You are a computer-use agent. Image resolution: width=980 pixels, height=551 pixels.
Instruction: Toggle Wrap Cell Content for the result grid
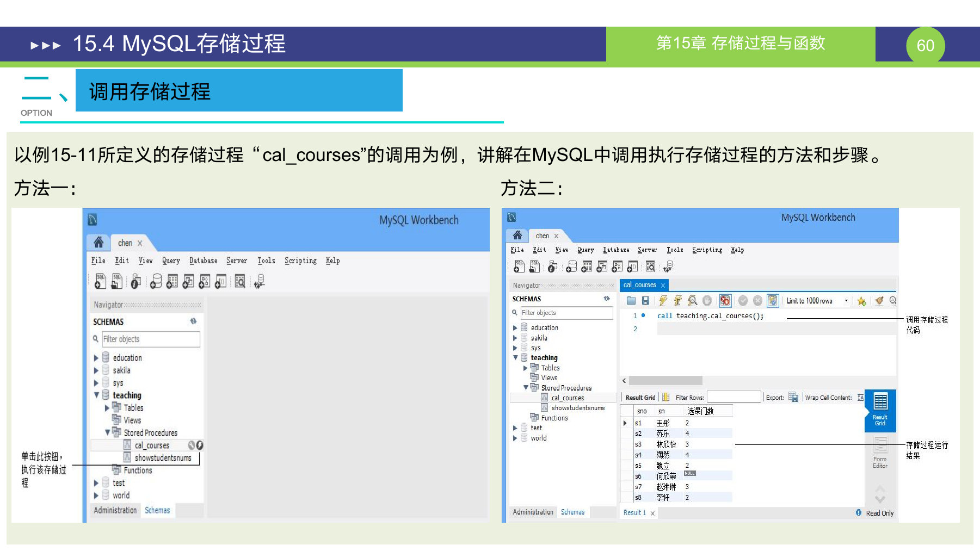(860, 398)
